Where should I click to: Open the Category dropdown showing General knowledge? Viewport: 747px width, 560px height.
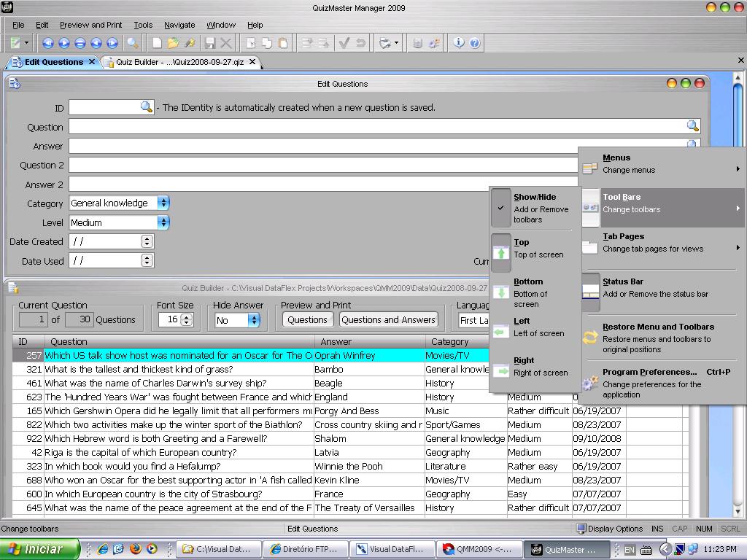[x=163, y=203]
